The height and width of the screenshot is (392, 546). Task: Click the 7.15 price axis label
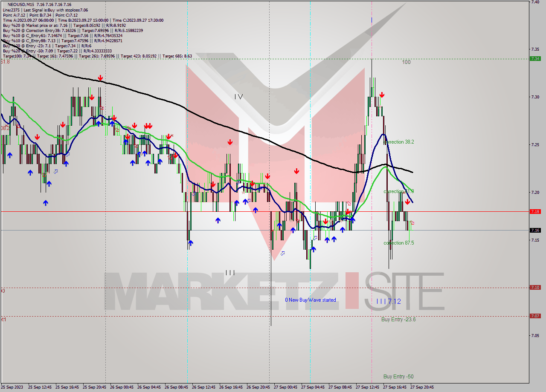[535, 240]
